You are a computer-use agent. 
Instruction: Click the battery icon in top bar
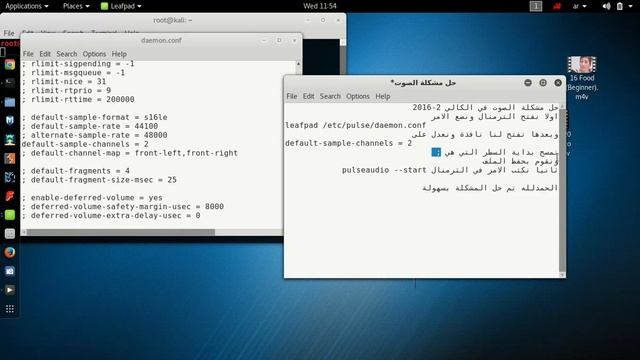[x=620, y=6]
